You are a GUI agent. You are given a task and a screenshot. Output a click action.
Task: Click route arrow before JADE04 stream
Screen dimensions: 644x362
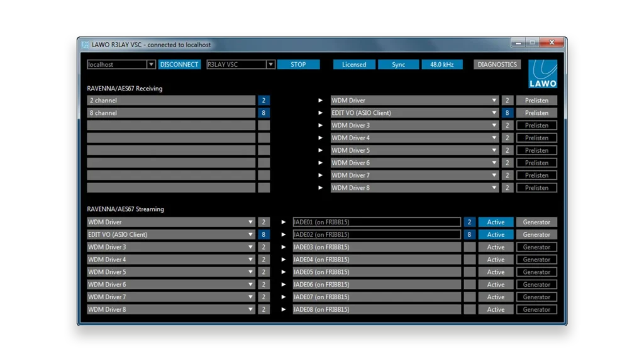[284, 260]
